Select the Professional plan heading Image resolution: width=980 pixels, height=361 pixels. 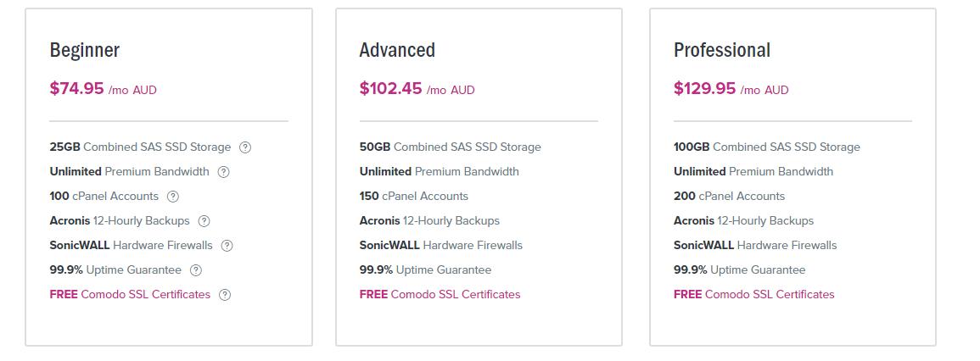coord(722,50)
